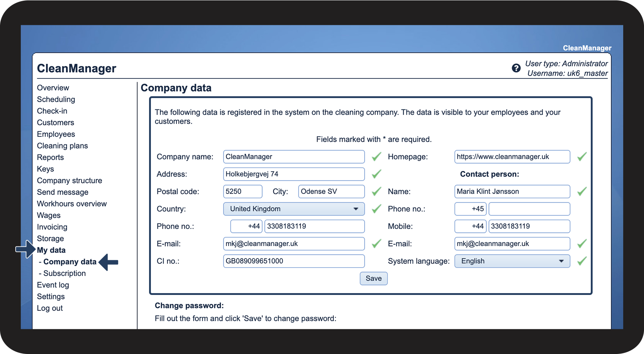Click the help question mark icon

click(x=516, y=68)
